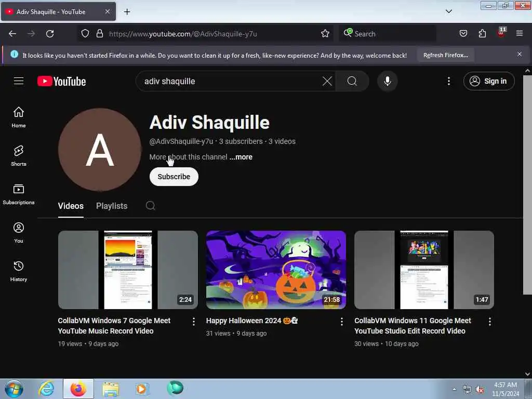
Task: Expand the list all tabs dropdown
Action: (x=448, y=11)
